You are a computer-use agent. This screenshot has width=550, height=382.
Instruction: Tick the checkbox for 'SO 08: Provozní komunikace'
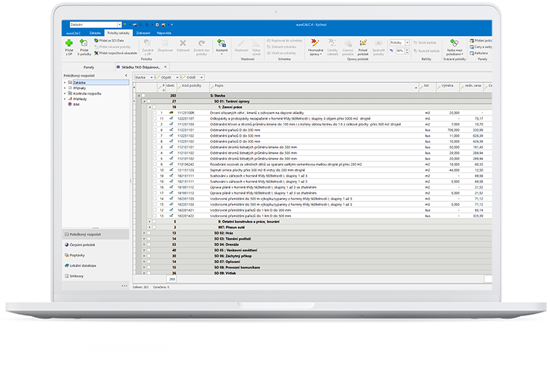149,268
